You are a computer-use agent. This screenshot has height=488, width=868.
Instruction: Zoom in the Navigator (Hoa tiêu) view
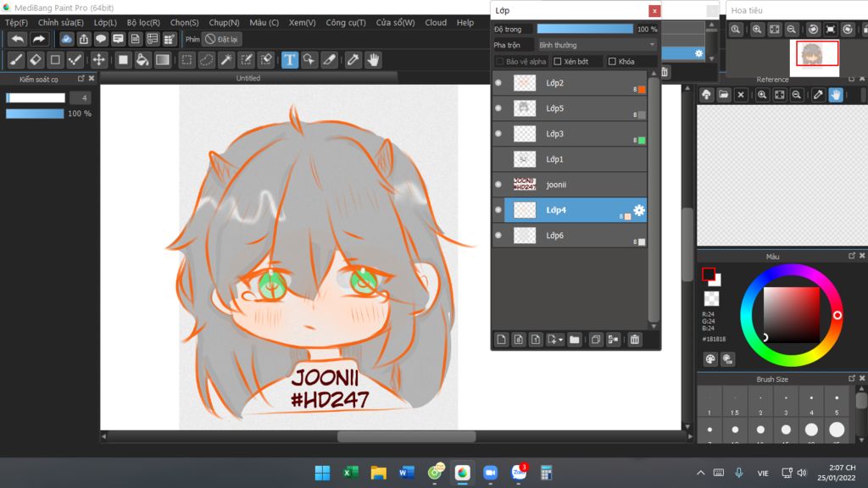(757, 30)
